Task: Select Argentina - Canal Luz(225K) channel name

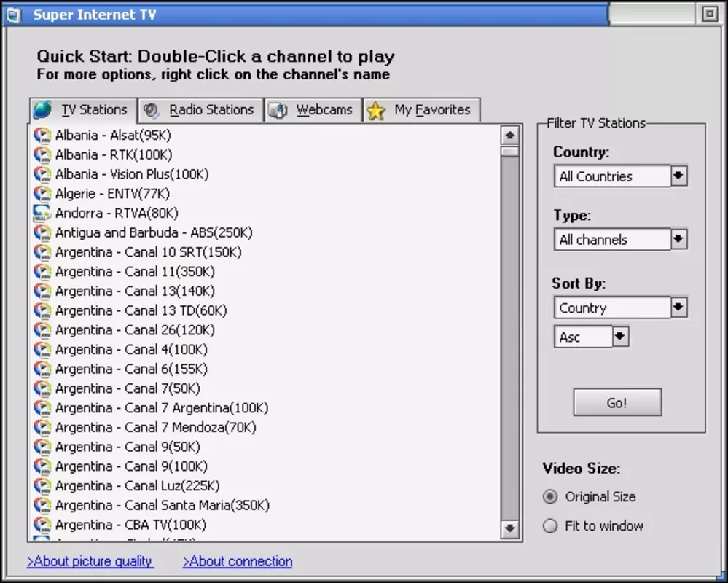Action: [138, 487]
